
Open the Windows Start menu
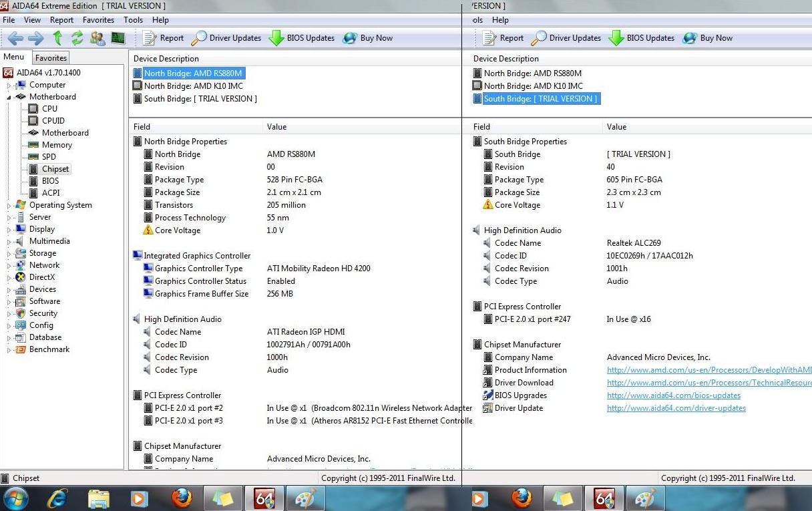pyautogui.click(x=15, y=498)
